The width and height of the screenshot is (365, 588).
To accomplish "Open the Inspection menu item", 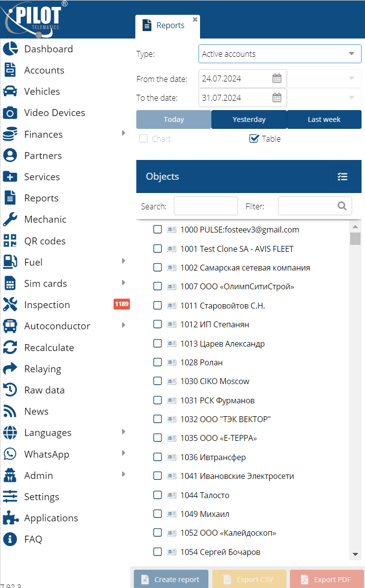I will (47, 305).
